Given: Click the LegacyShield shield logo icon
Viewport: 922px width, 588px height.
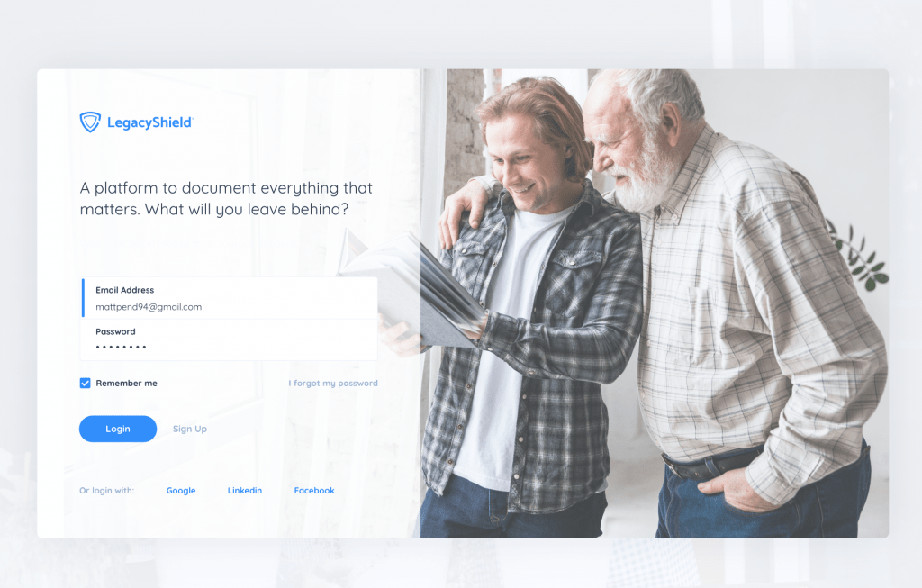Looking at the screenshot, I should [x=90, y=122].
